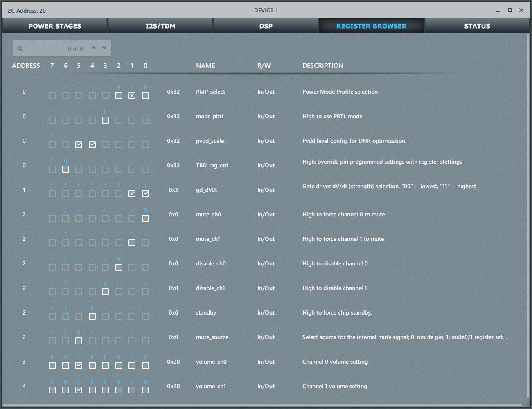
Task: Switch to the POWER STAGES tab
Action: [55, 26]
